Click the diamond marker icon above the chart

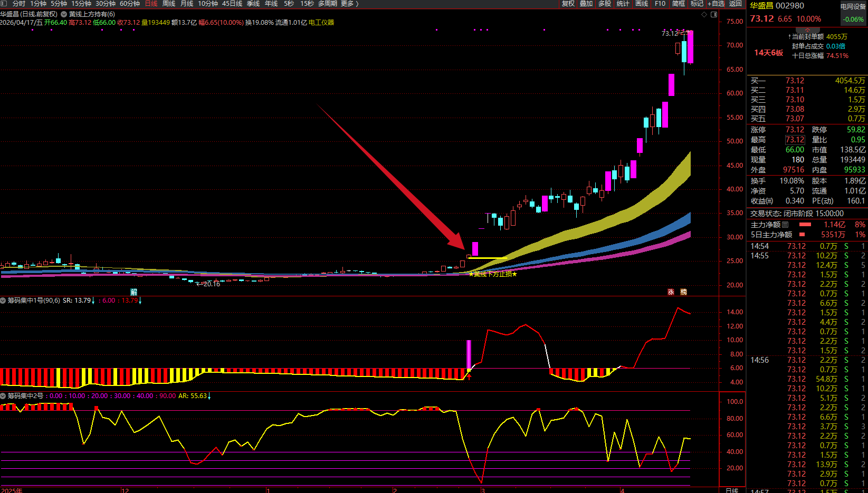pyautogui.click(x=704, y=15)
